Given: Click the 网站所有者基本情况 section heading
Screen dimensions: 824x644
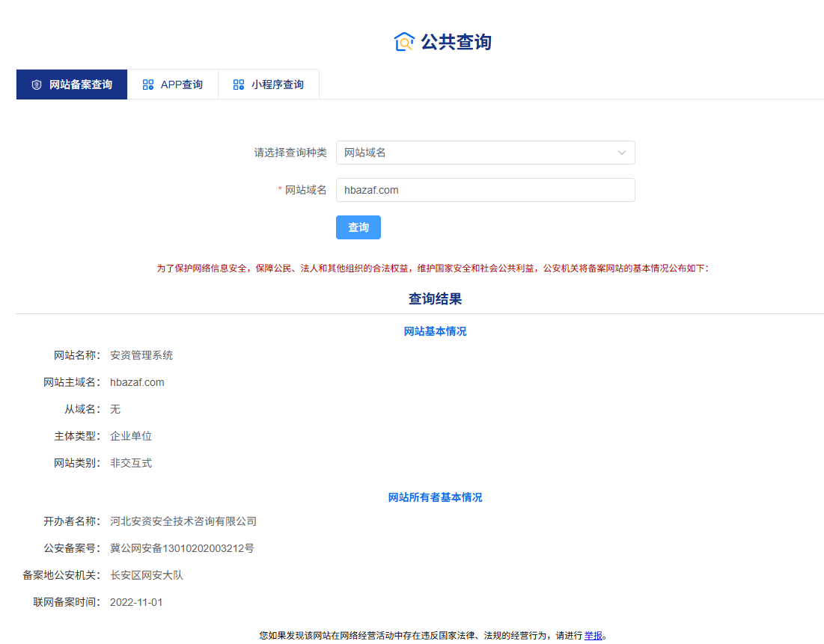Looking at the screenshot, I should (435, 497).
